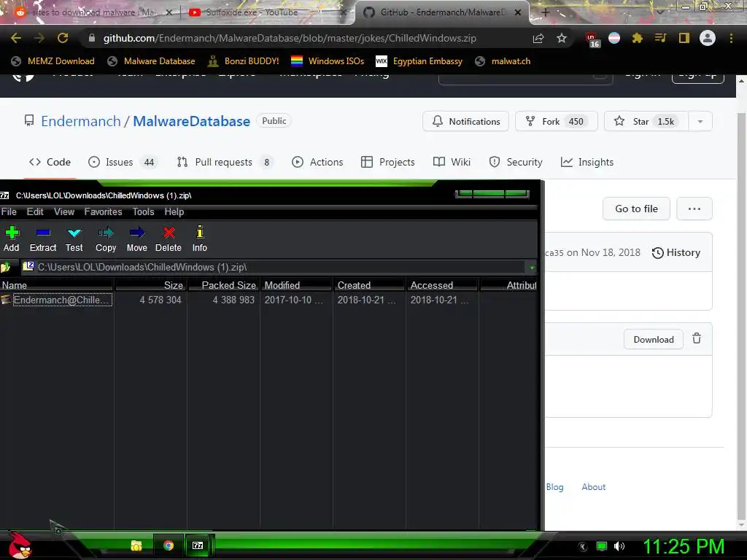
Task: Click the Go to file button
Action: tap(636, 209)
